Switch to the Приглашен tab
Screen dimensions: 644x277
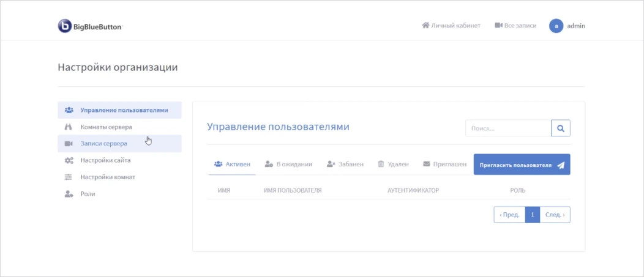pos(445,164)
